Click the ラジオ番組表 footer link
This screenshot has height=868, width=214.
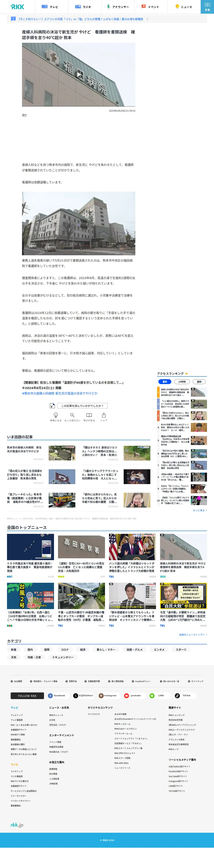[16, 776]
